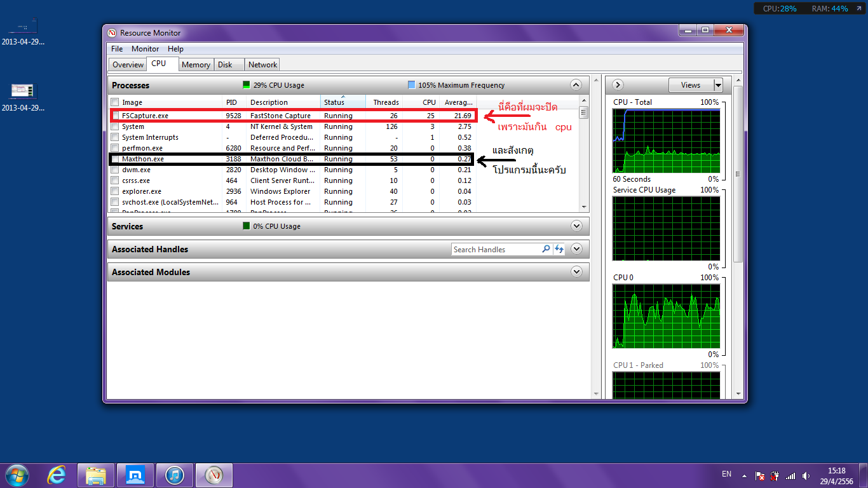Viewport: 868px width, 488px height.
Task: Click the volume speaker tray icon
Action: click(x=806, y=475)
